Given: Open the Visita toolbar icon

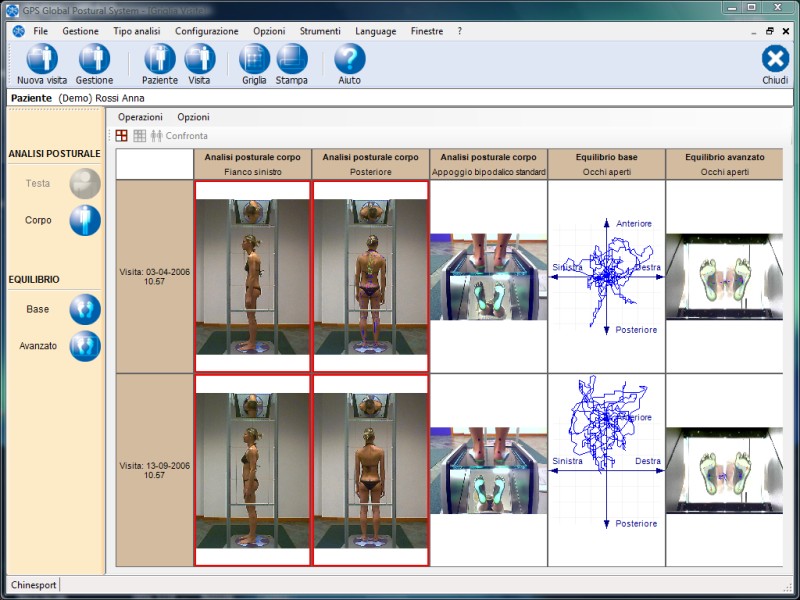Looking at the screenshot, I should [x=199, y=59].
